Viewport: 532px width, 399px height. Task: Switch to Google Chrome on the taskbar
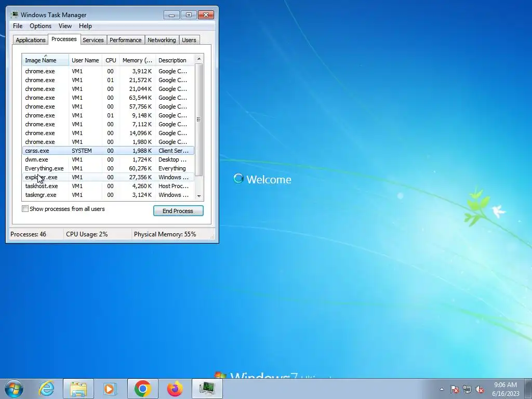click(143, 389)
